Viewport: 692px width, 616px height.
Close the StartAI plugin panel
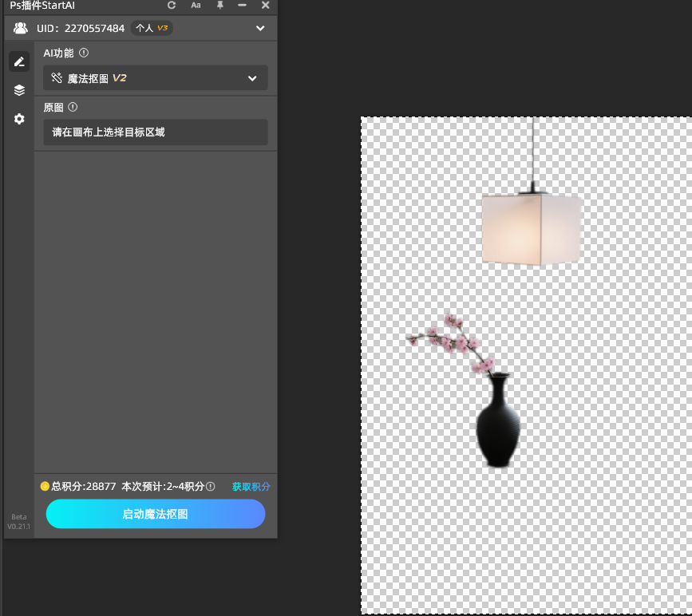coord(266,5)
